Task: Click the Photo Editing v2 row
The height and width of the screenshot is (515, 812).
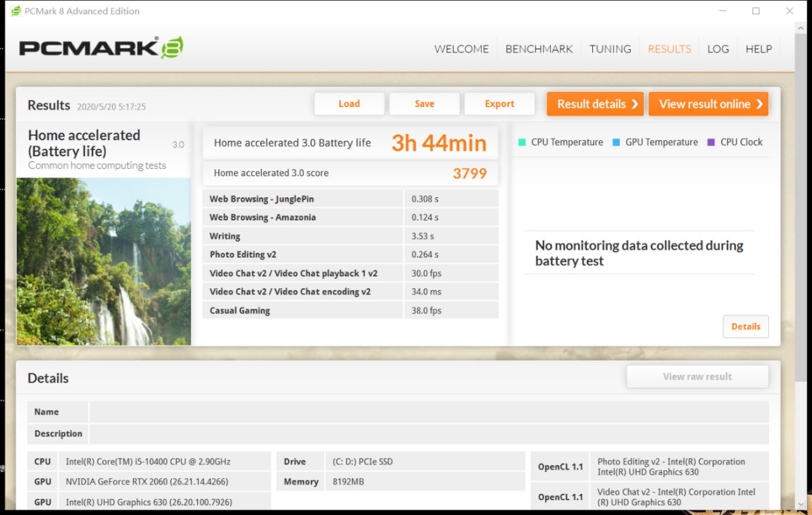Action: 351,254
